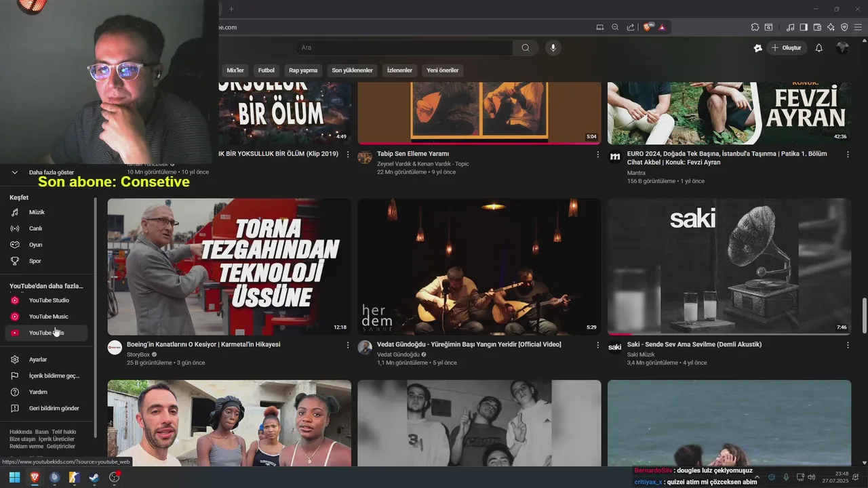Open YouTube Kids from the sidebar
Viewport: 868px width, 488px height.
click(x=46, y=333)
